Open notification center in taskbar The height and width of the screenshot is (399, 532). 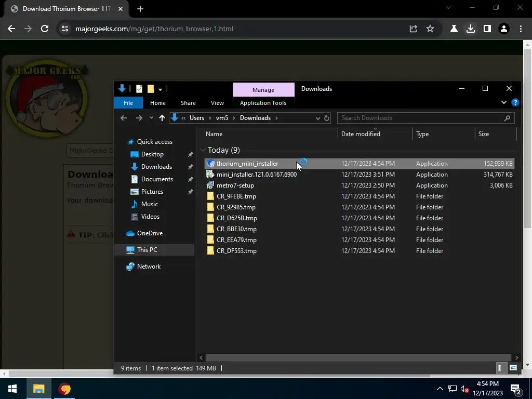pyautogui.click(x=516, y=389)
